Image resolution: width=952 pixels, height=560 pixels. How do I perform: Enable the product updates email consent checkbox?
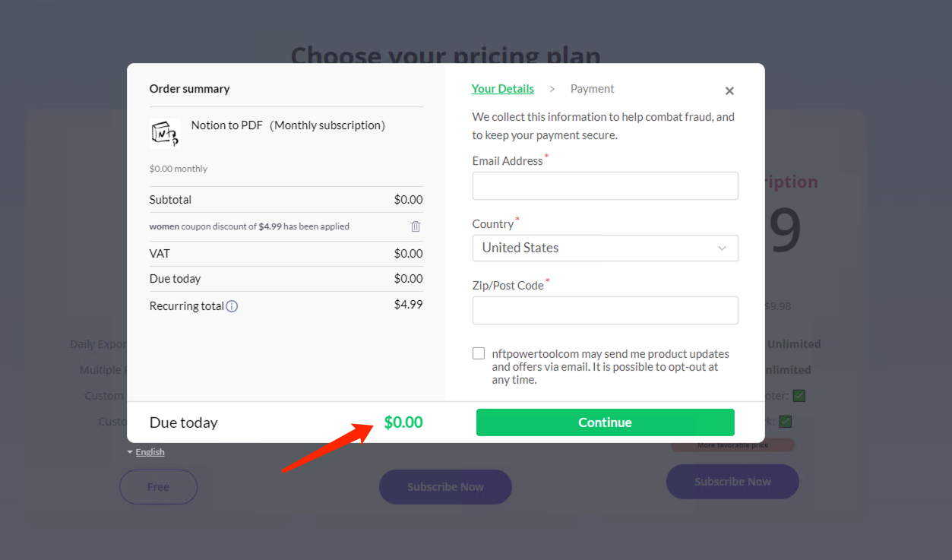click(479, 353)
